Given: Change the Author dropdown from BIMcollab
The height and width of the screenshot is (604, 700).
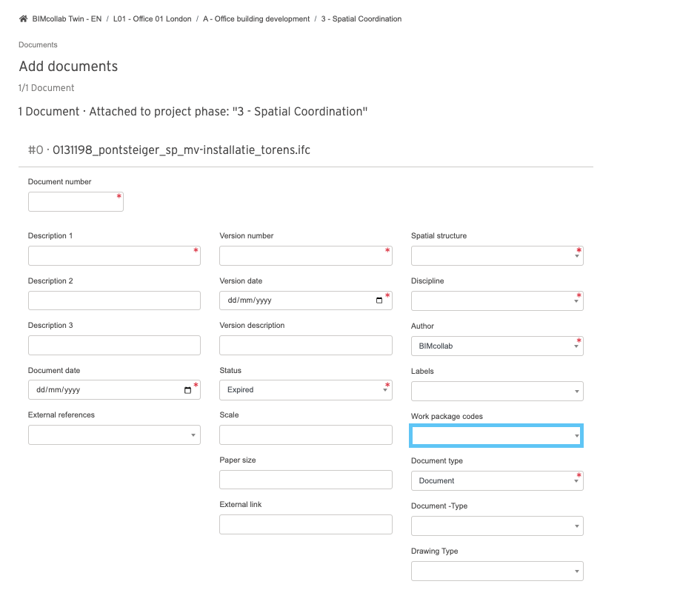Looking at the screenshot, I should [497, 346].
